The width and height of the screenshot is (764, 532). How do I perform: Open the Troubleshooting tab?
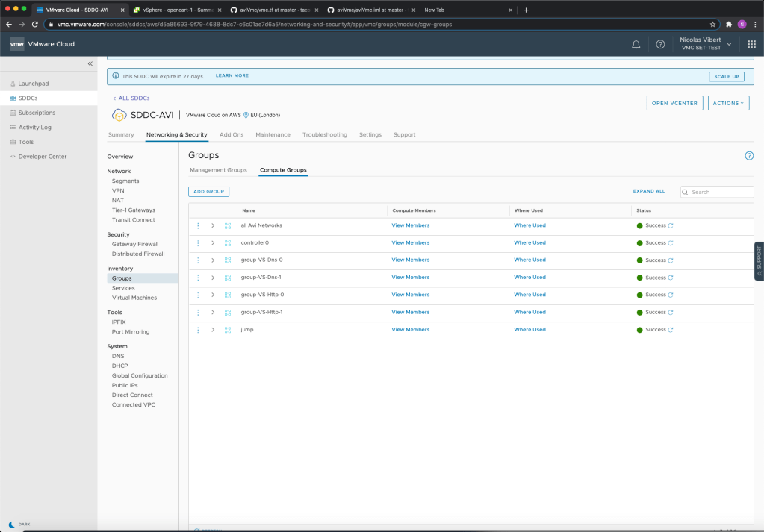324,135
